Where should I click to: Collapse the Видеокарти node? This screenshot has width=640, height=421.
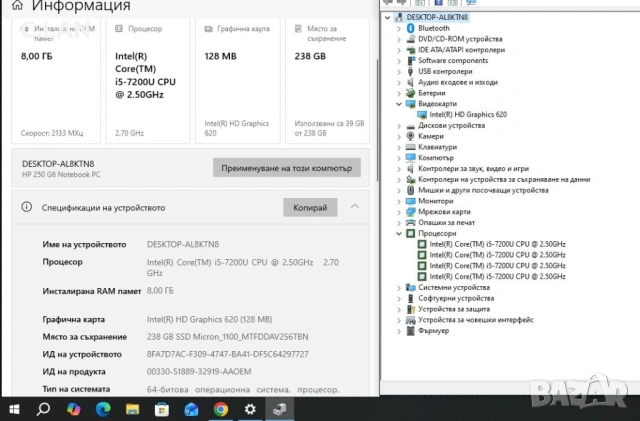click(x=399, y=104)
